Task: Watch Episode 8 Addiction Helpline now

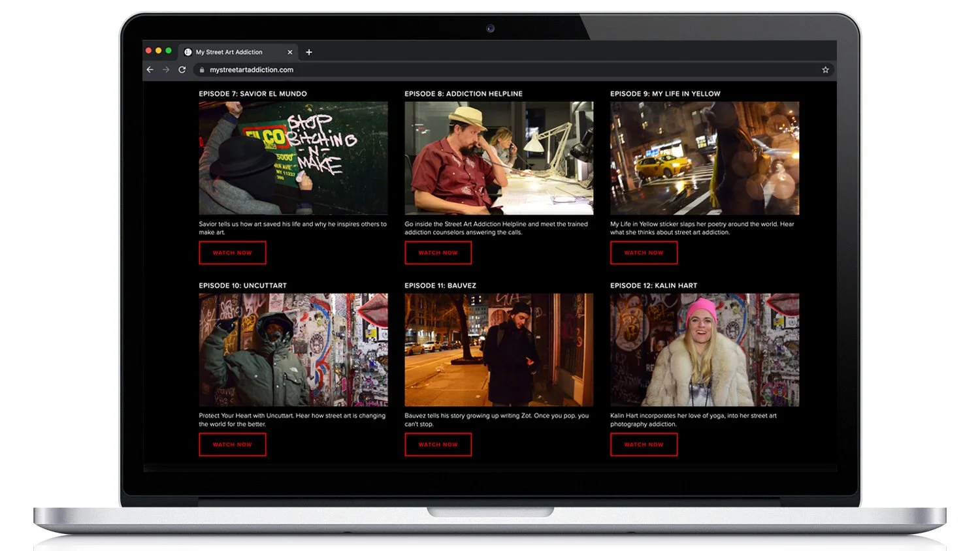Action: pyautogui.click(x=438, y=253)
